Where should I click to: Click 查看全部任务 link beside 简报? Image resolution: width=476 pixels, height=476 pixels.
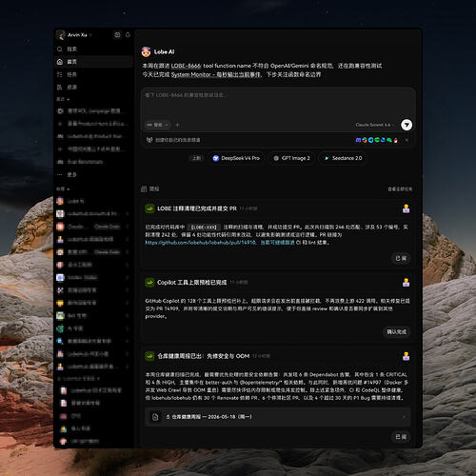pyautogui.click(x=400, y=189)
